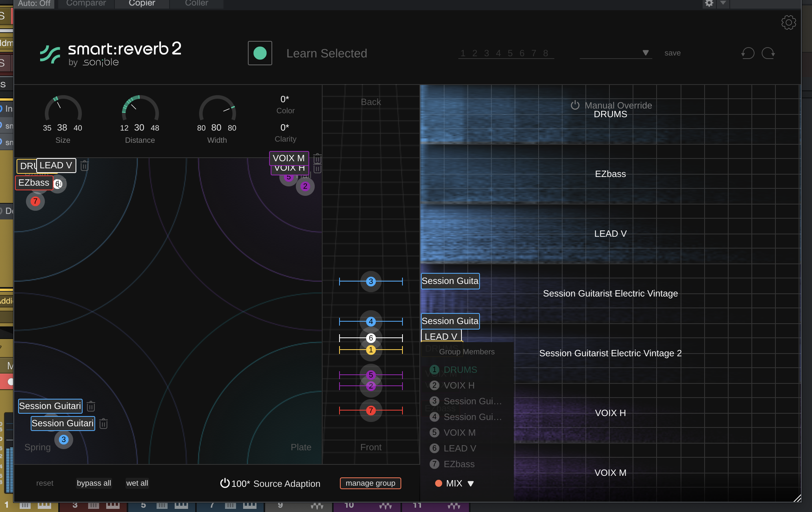Click the green Learn record button

pyautogui.click(x=260, y=53)
